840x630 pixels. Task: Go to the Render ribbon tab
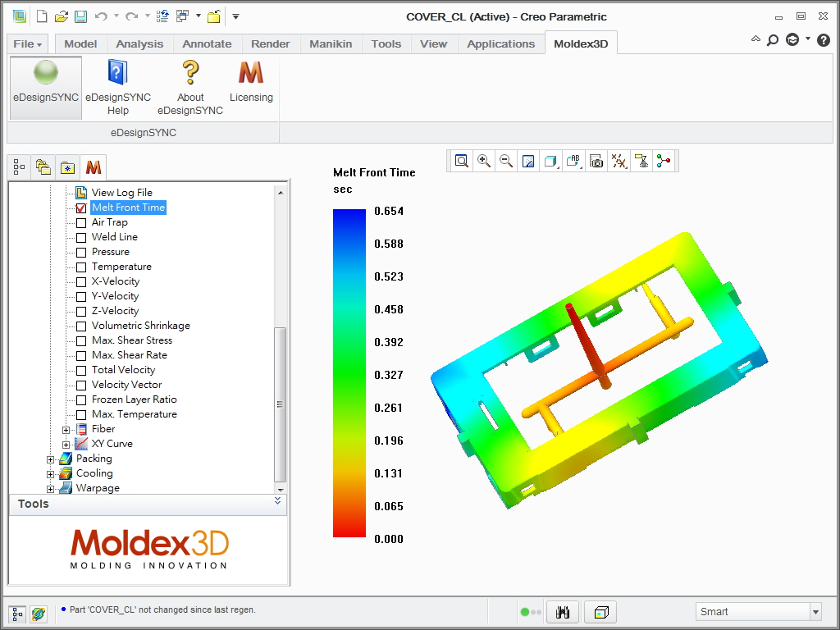pos(271,44)
